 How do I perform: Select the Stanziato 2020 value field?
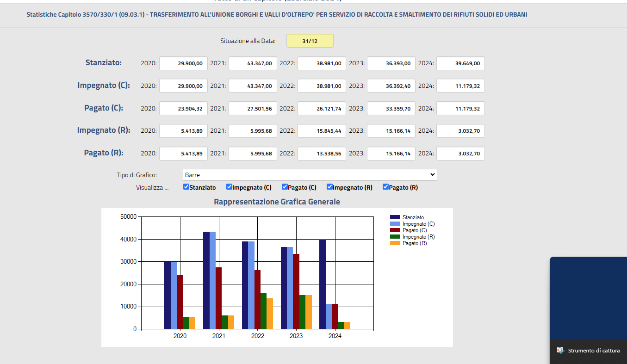click(x=183, y=63)
